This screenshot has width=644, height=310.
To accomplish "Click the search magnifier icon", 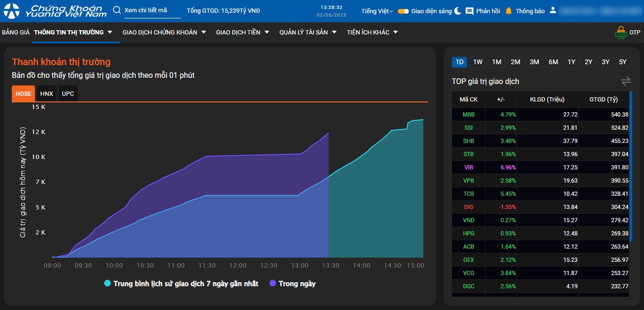I will 117,10.
